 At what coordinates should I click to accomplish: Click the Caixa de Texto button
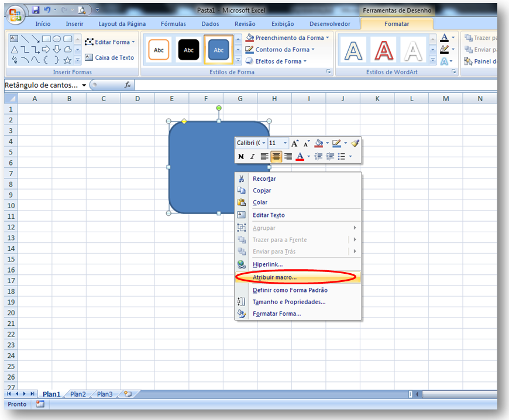[109, 58]
